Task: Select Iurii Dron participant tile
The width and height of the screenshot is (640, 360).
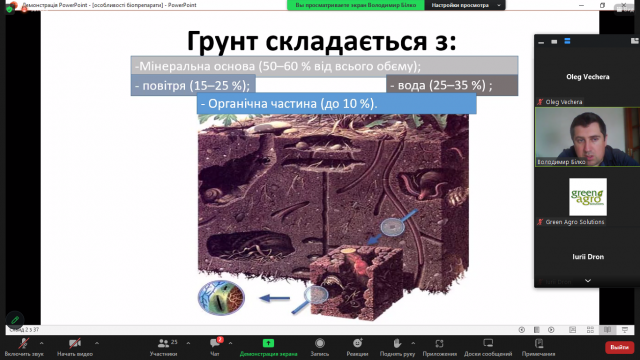Action: 587,257
